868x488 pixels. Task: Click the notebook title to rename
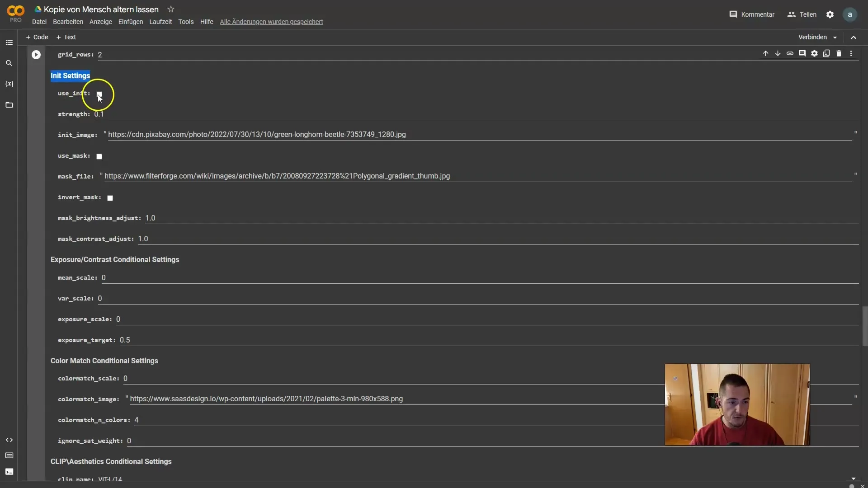click(101, 9)
